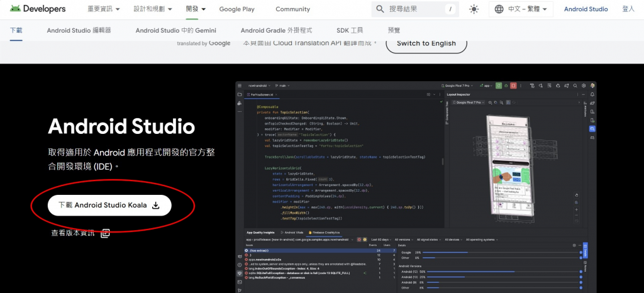Click the Google 26% usage bar
The width and height of the screenshot is (644, 293).
500,252
